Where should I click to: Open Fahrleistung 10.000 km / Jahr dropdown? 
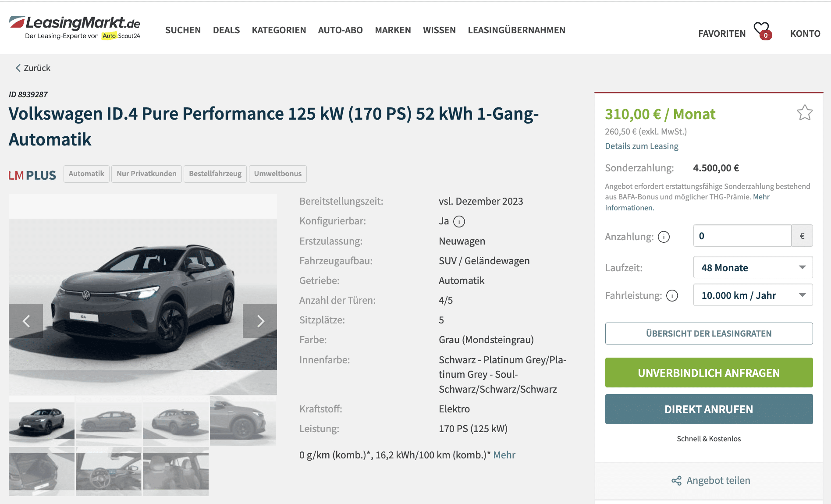pyautogui.click(x=753, y=295)
